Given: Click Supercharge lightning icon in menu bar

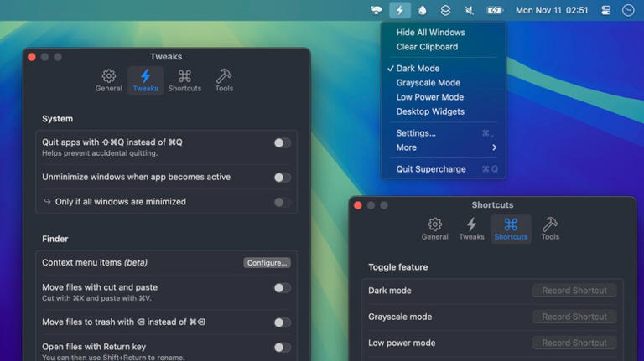Looking at the screenshot, I should 400,10.
